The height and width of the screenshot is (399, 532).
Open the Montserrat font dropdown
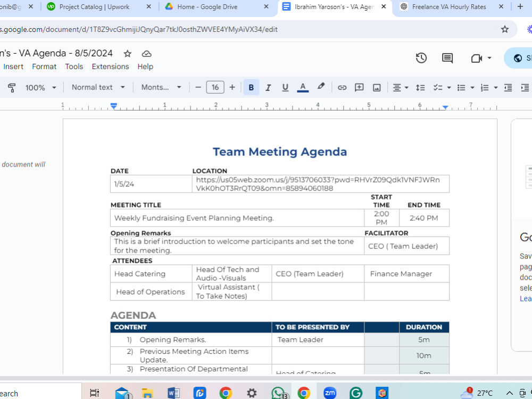pyautogui.click(x=161, y=88)
